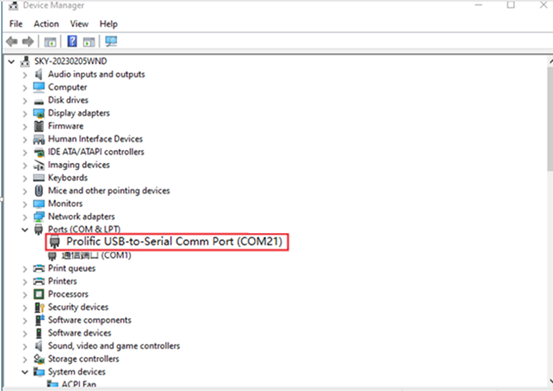Open the Action menu
The image size is (553, 391).
pyautogui.click(x=46, y=24)
